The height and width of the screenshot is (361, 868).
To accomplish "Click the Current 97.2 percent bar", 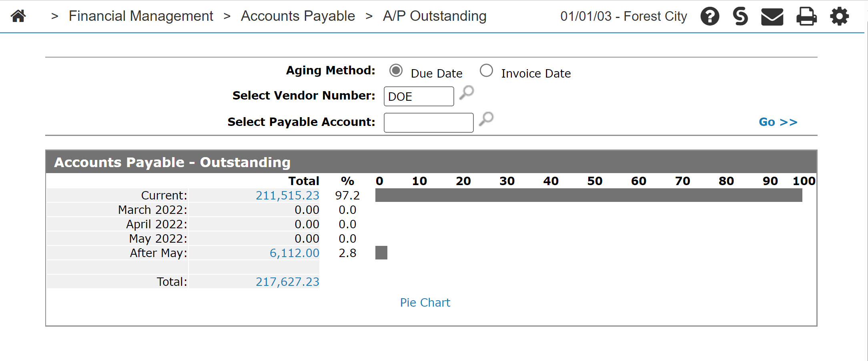I will point(589,195).
